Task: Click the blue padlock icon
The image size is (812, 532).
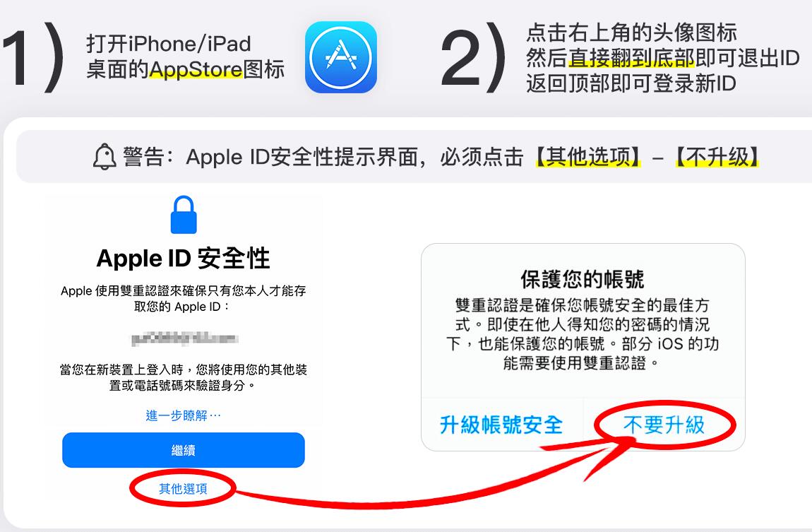Action: [x=184, y=215]
